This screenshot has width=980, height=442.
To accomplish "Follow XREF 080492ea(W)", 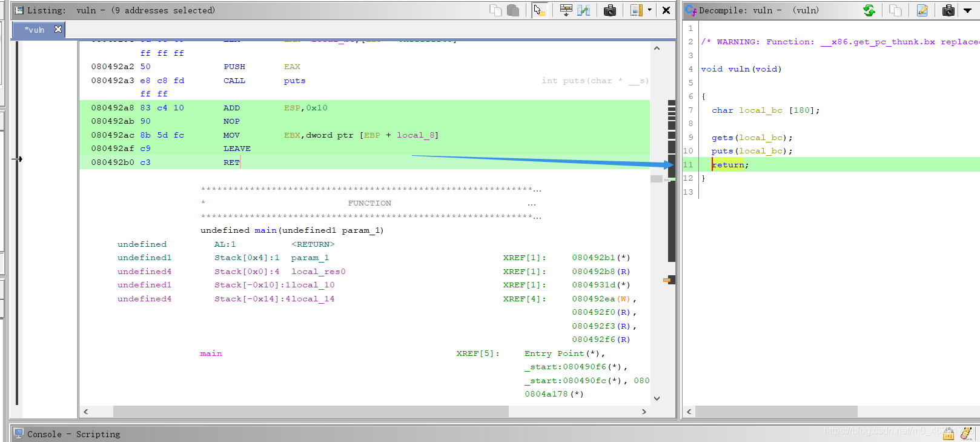I will [x=601, y=299].
